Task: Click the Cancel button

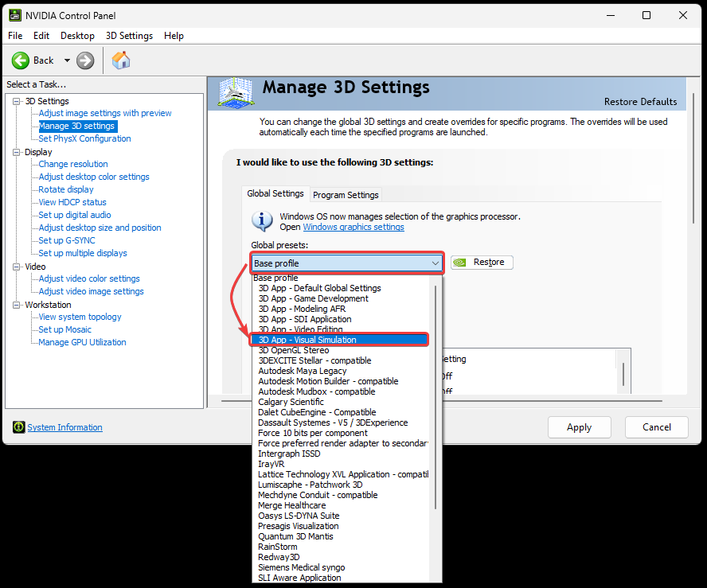Action: [x=657, y=427]
